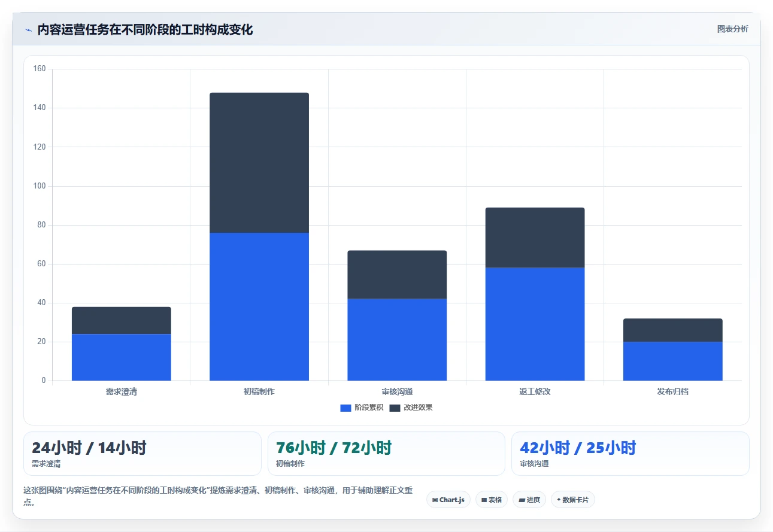Select the 进度 tag chip

pyautogui.click(x=529, y=500)
